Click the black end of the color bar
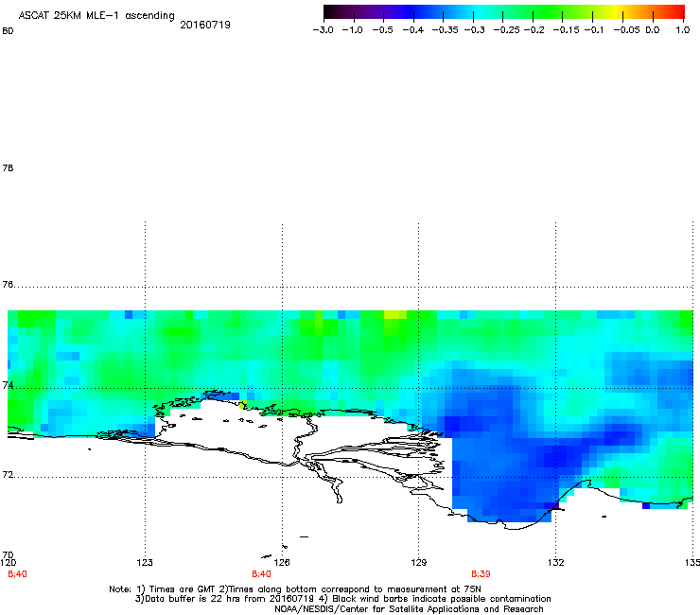This screenshot has width=700, height=615. 330,11
